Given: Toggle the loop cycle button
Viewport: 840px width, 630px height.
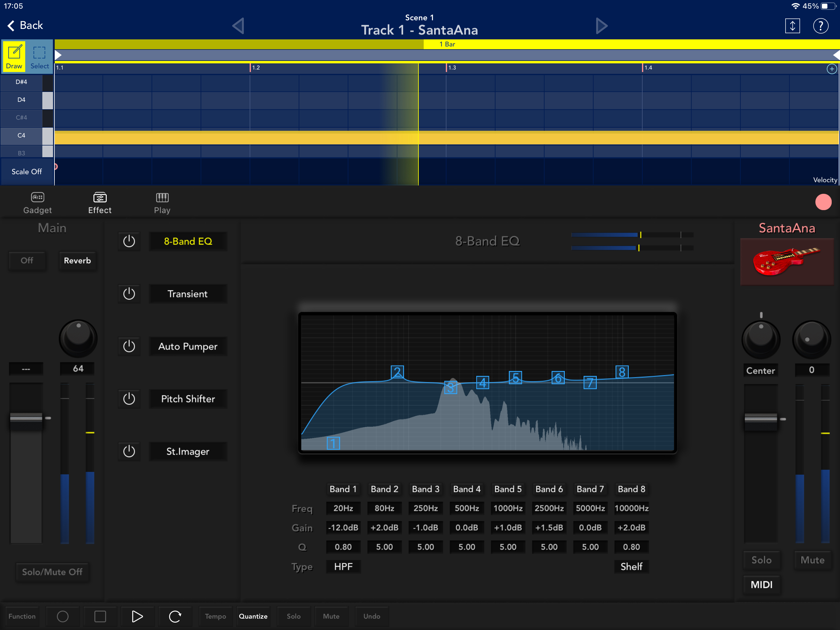Looking at the screenshot, I should point(175,616).
